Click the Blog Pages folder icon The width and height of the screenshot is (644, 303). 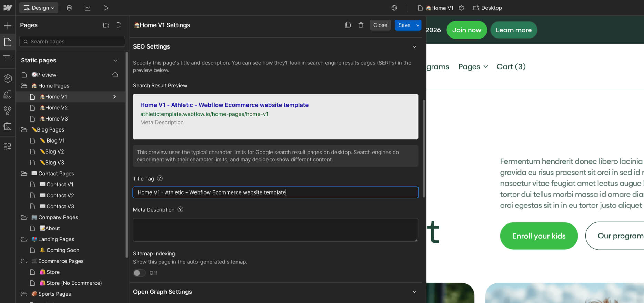(x=24, y=129)
